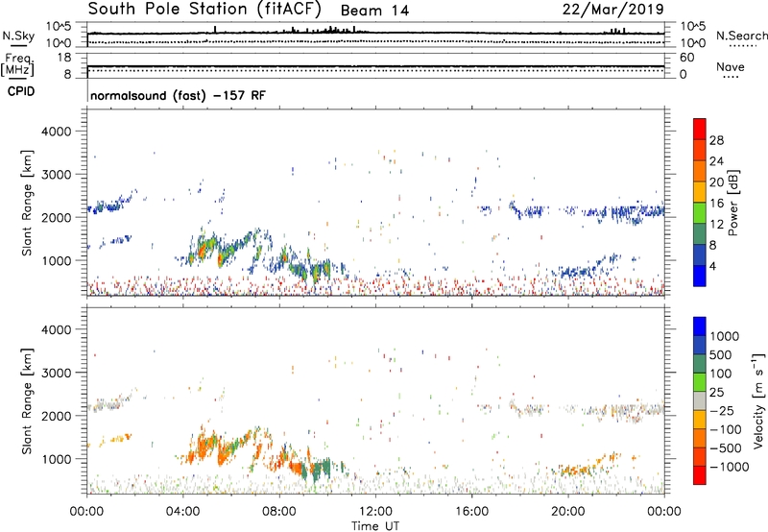Click the high-power echo near 05:00 in power panel
This screenshot has height=532, width=768.
tap(202, 251)
